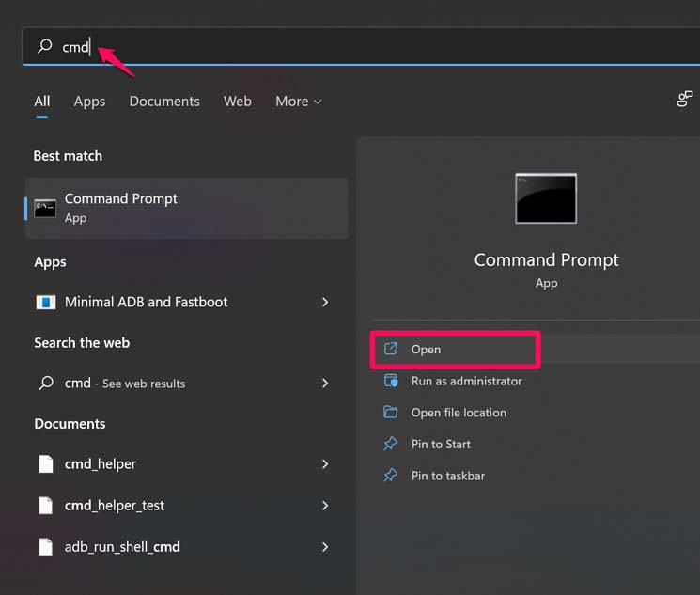Click the people/account icon at top right
Screen dimensions: 700x595
coord(685,99)
